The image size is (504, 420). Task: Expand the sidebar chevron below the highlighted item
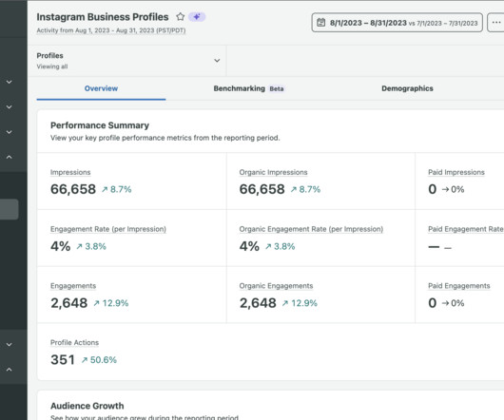9,345
